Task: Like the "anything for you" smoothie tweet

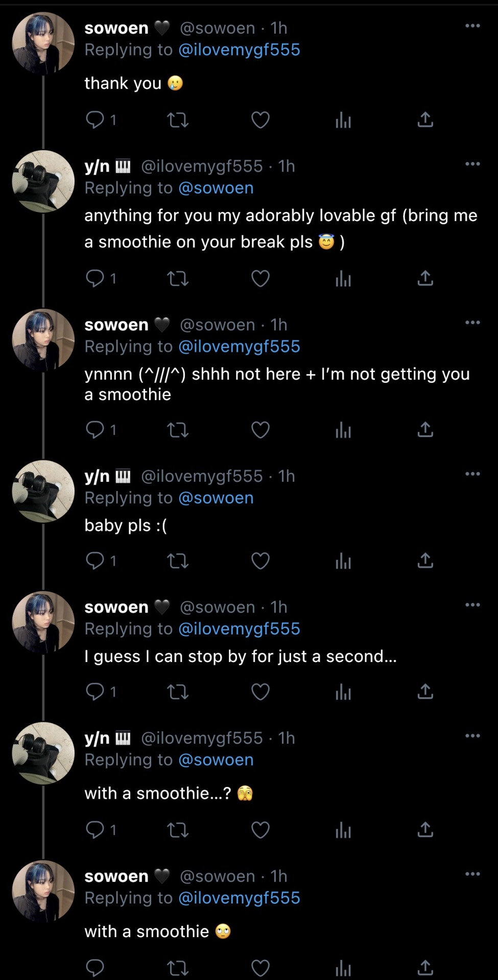Action: pyautogui.click(x=260, y=278)
